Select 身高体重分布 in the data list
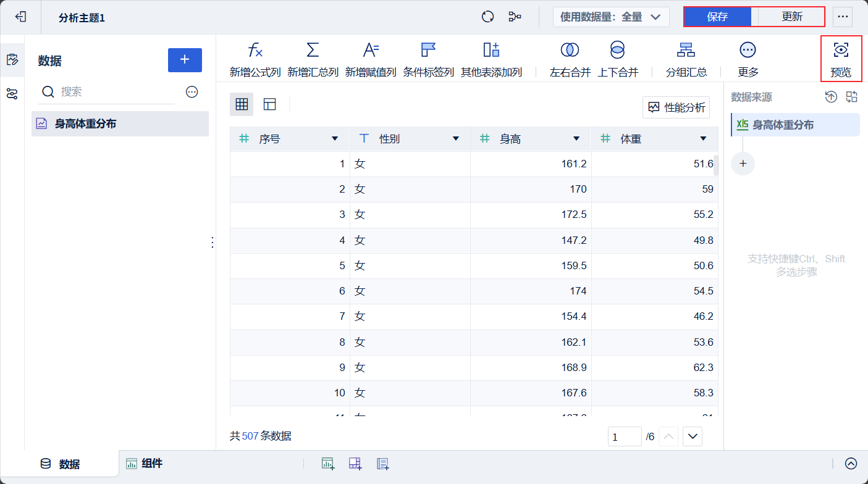 120,123
